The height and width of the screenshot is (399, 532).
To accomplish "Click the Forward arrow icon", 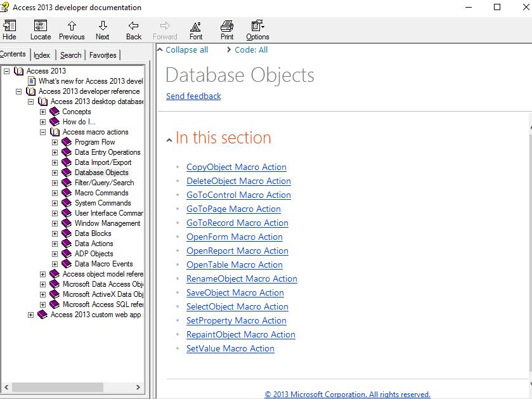I will click(x=165, y=26).
